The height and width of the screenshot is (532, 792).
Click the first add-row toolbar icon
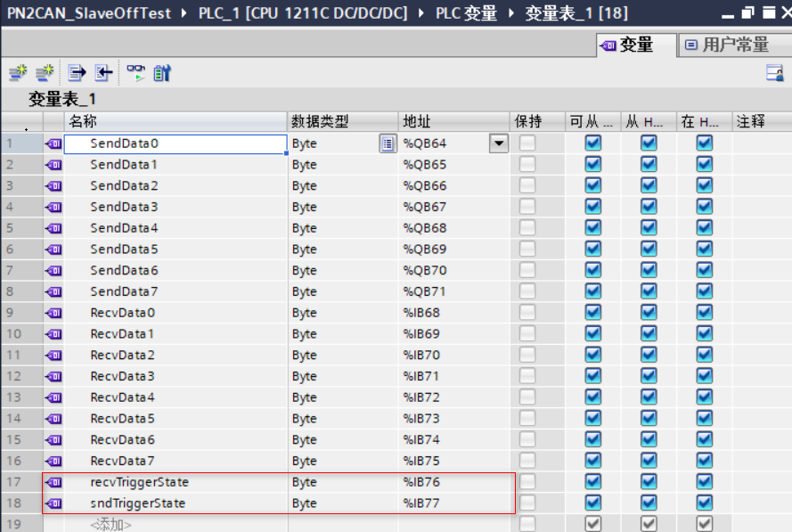click(18, 73)
